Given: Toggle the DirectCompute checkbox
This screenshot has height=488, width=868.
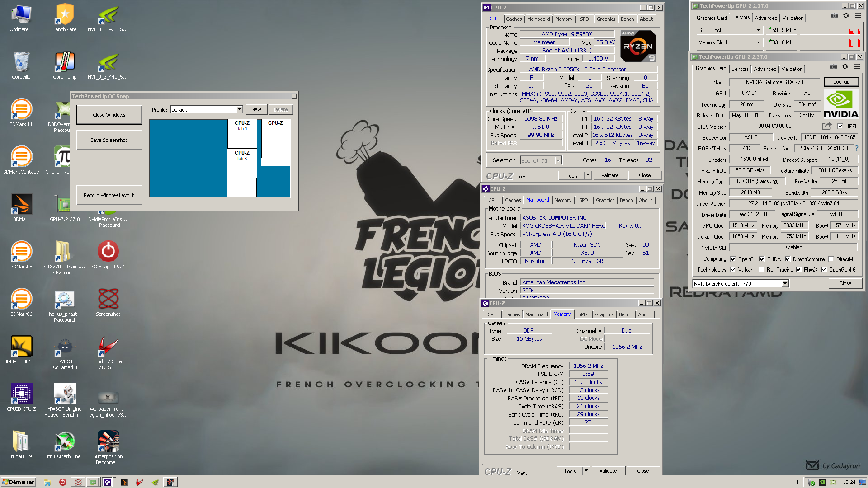Looking at the screenshot, I should (x=788, y=259).
